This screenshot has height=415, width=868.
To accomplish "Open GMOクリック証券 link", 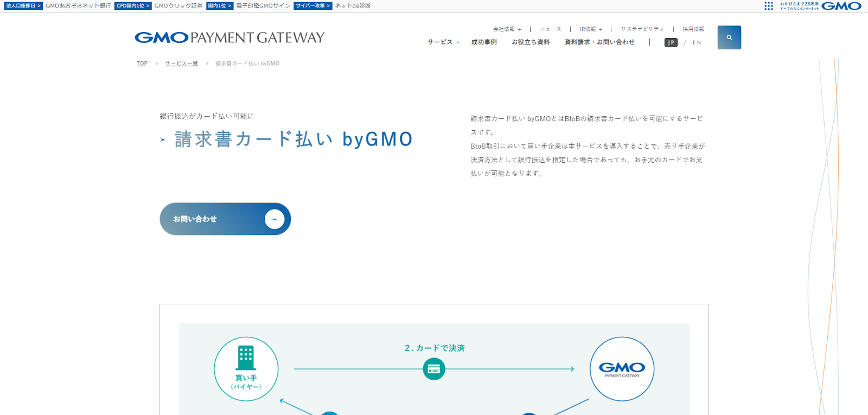I will click(x=178, y=6).
